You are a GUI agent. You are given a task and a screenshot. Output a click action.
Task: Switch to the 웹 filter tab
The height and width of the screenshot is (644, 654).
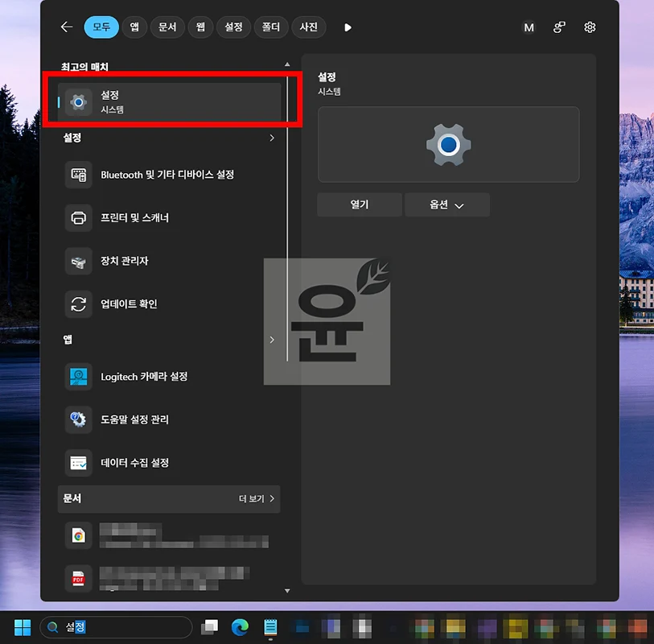200,27
